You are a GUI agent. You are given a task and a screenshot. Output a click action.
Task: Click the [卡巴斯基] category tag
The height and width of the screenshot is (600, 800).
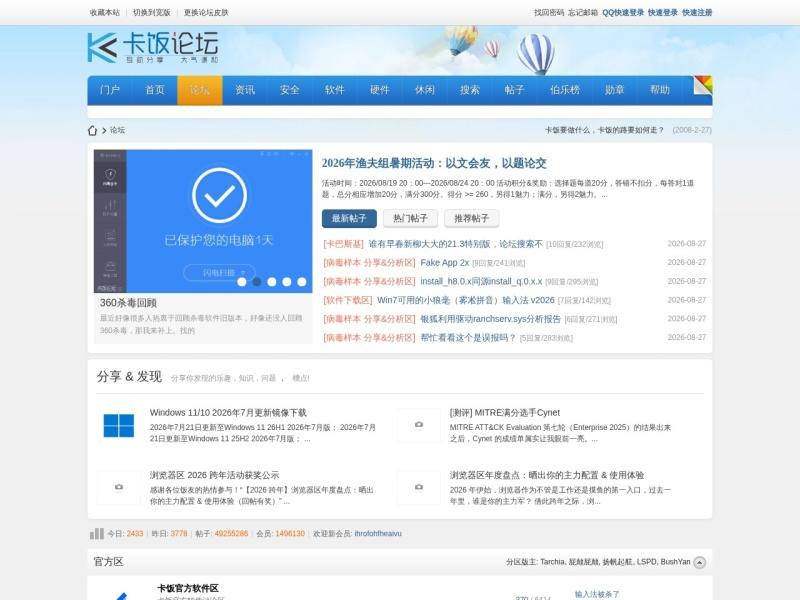coord(343,244)
